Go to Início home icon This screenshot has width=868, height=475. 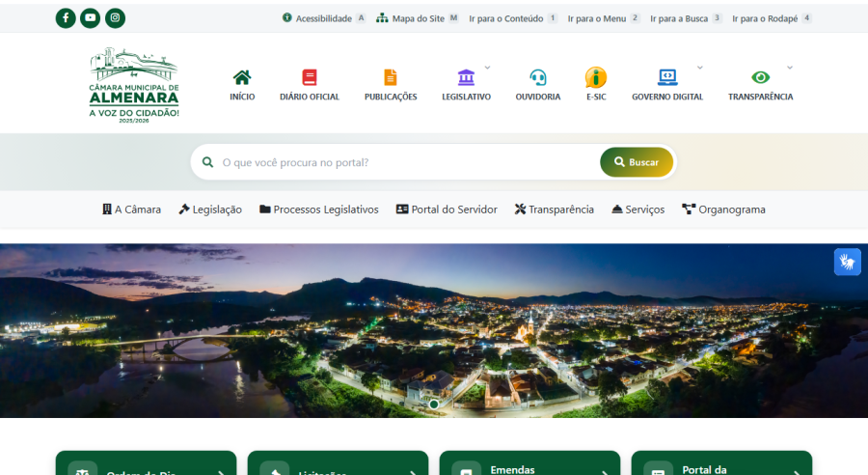[x=242, y=77]
